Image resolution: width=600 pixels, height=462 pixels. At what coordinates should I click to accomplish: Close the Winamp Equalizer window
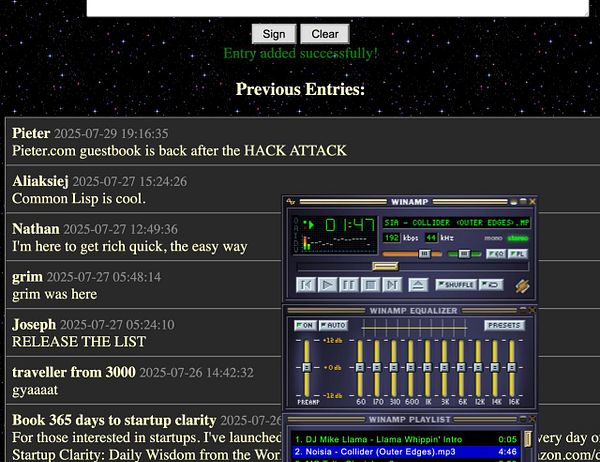pyautogui.click(x=532, y=310)
